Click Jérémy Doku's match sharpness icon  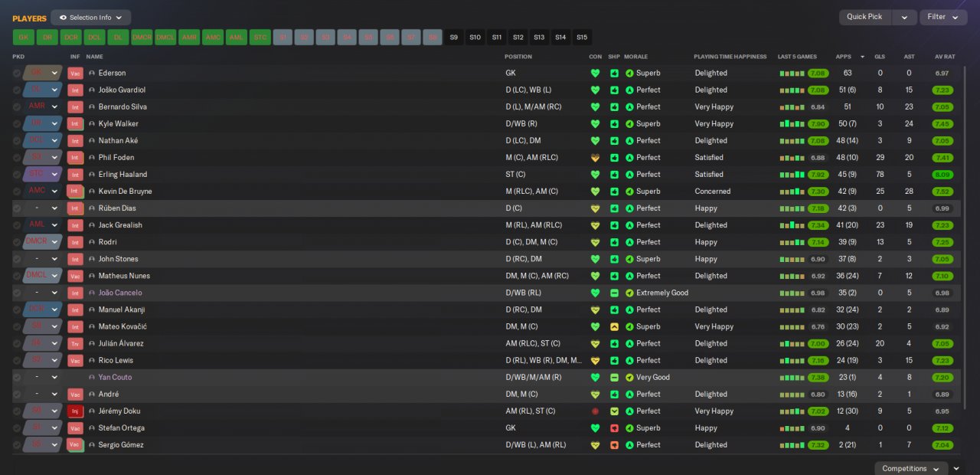tap(614, 411)
